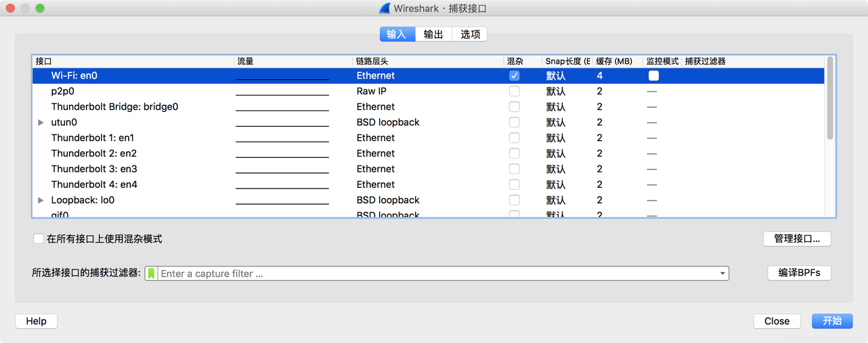Image resolution: width=868 pixels, height=343 pixels.
Task: Click buffer value 4 for Wi-Fi: en0
Action: click(599, 76)
